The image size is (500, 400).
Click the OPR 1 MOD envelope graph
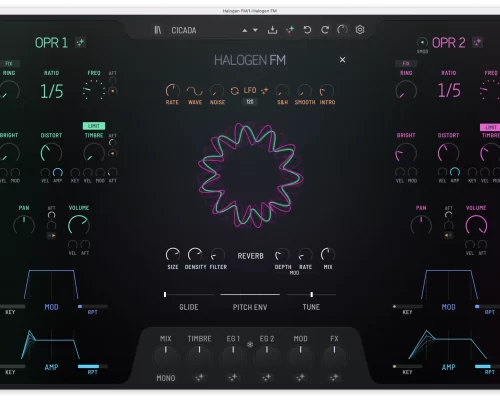[51, 284]
